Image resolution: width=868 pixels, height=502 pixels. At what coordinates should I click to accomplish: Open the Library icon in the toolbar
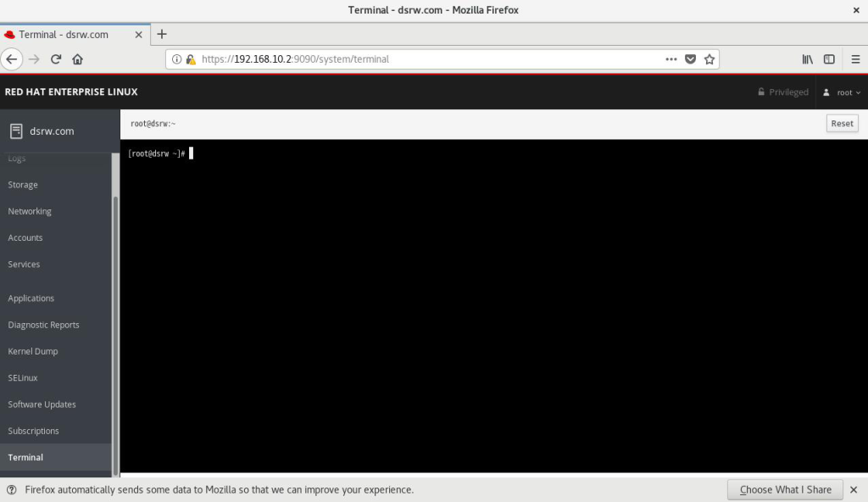(808, 59)
